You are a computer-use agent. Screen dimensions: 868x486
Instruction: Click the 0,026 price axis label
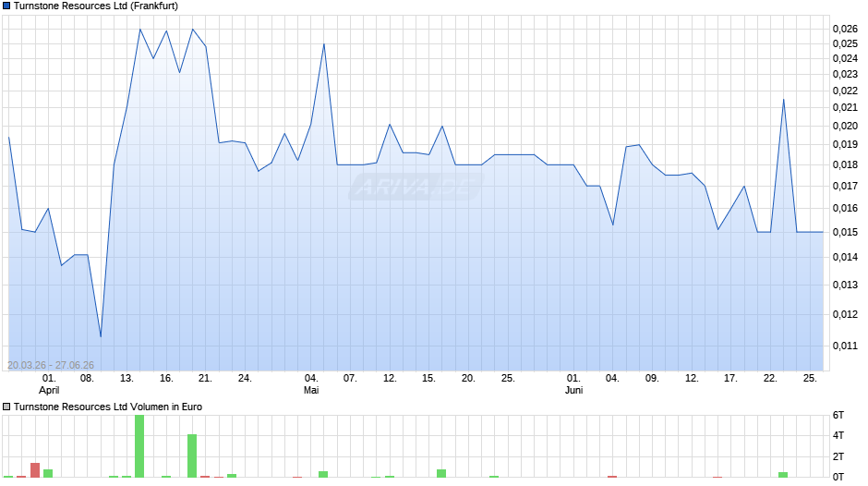[845, 29]
